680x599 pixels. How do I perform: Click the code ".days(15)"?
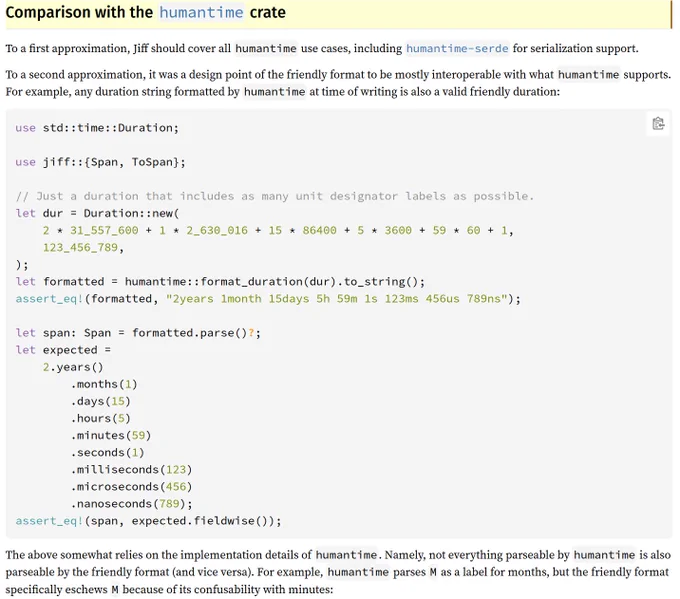101,401
